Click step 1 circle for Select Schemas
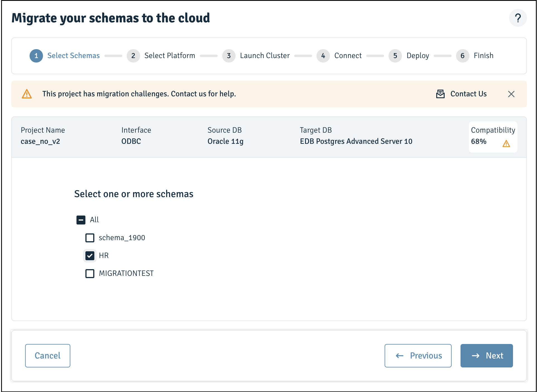The image size is (537, 392). pos(36,56)
